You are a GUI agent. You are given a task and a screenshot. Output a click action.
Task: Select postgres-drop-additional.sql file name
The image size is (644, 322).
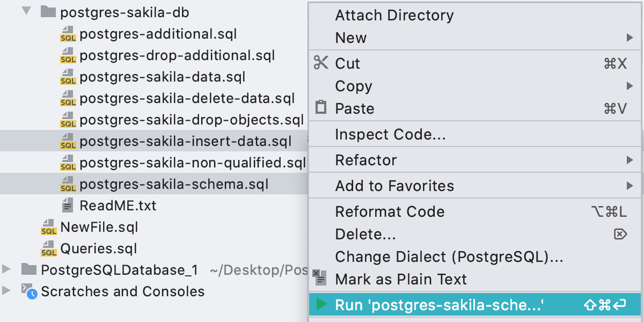pos(177,56)
